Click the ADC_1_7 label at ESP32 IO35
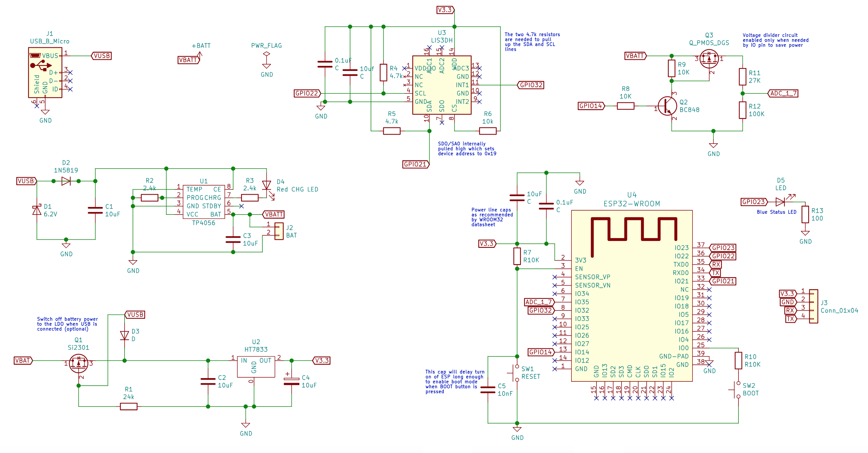Screen dimensions: 868x453 click(539, 302)
